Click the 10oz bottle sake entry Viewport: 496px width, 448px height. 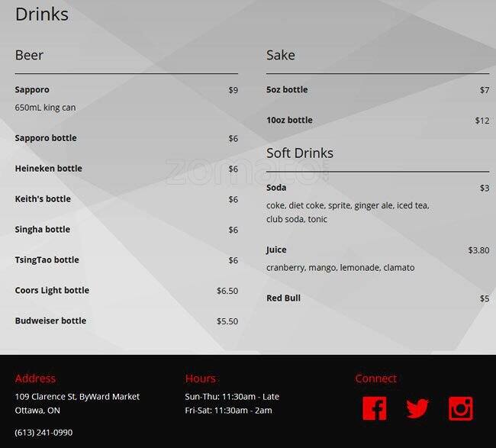289,121
